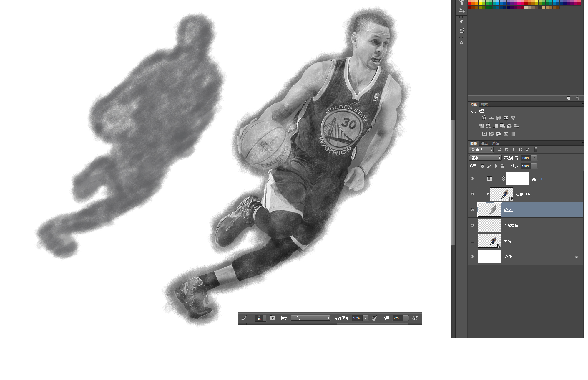Open layer blend mode 正常 dropdown

485,158
